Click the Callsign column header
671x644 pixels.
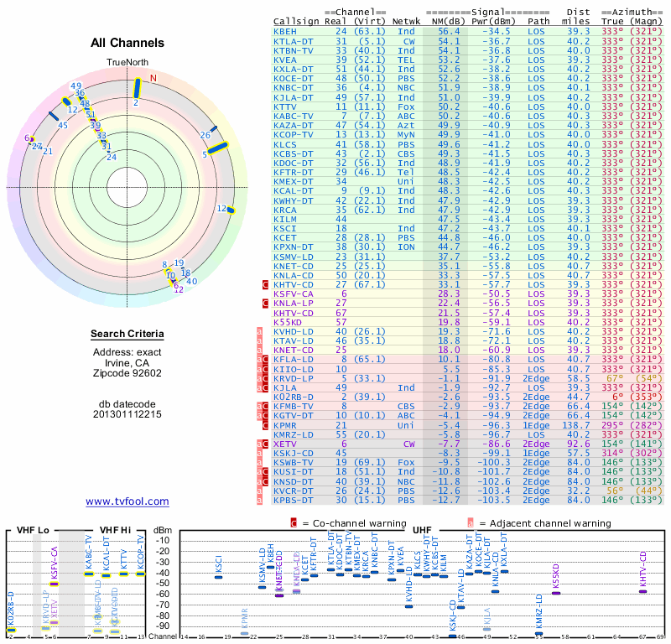tap(296, 22)
